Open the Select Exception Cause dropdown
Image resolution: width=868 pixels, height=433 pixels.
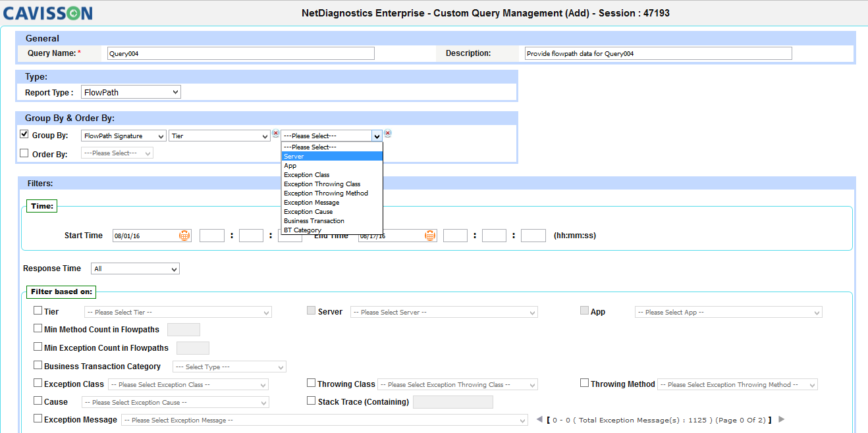(x=175, y=402)
